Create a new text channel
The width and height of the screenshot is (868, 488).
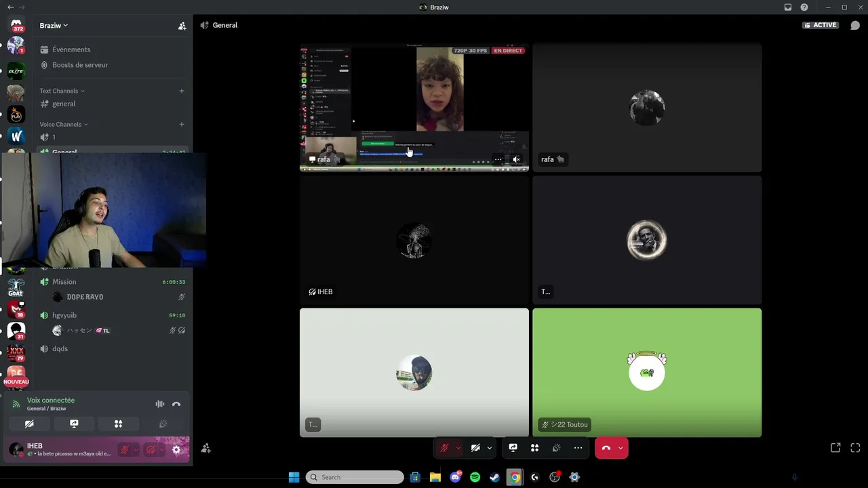click(181, 91)
